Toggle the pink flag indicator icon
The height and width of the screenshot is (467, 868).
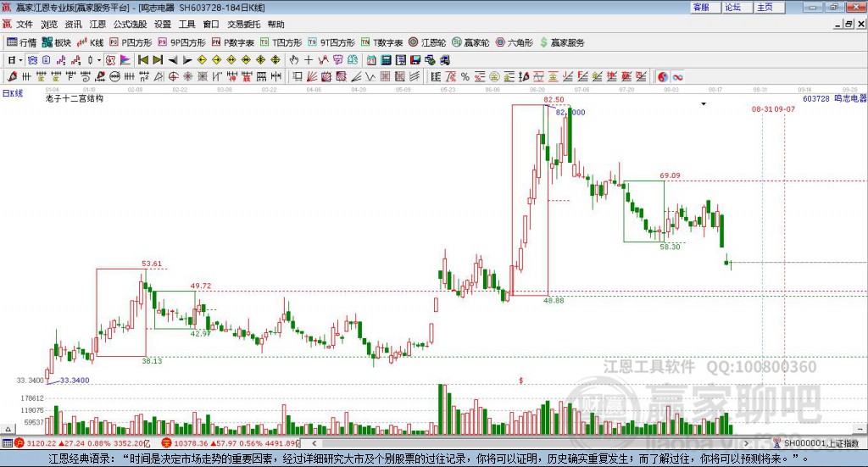click(x=125, y=60)
